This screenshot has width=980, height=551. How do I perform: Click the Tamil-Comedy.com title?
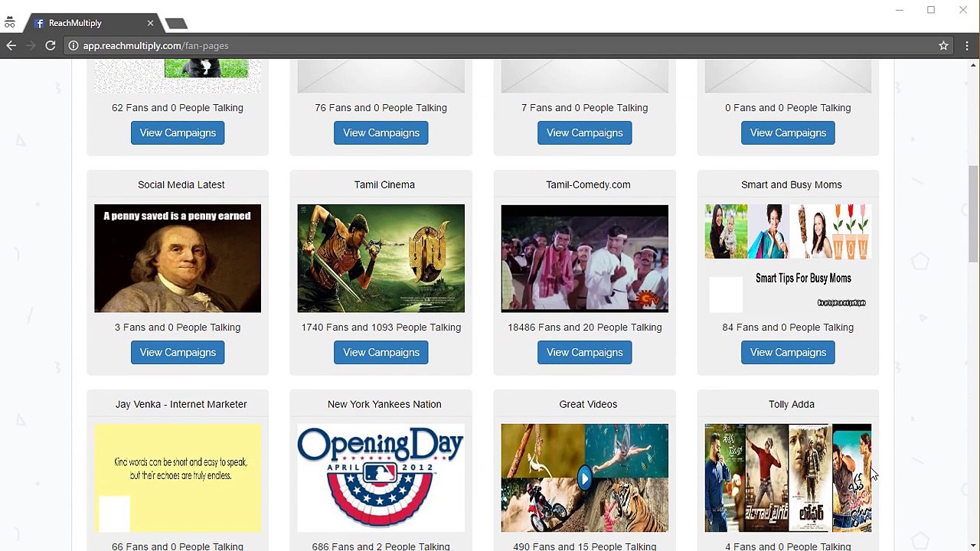(588, 184)
